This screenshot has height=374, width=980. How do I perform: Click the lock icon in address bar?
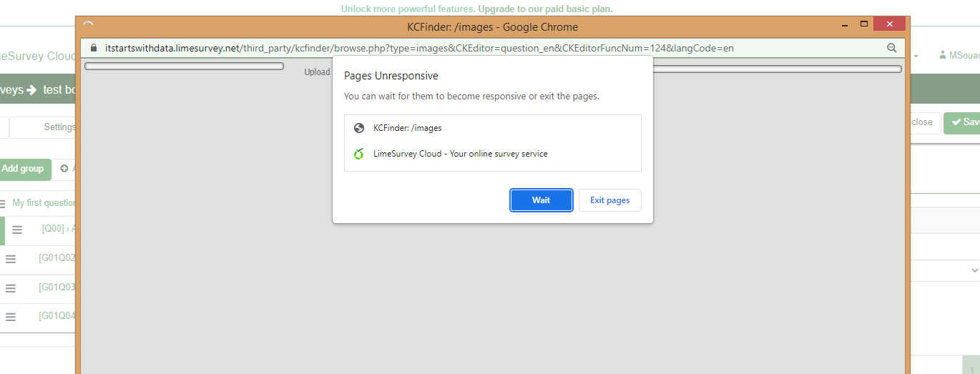click(x=94, y=48)
